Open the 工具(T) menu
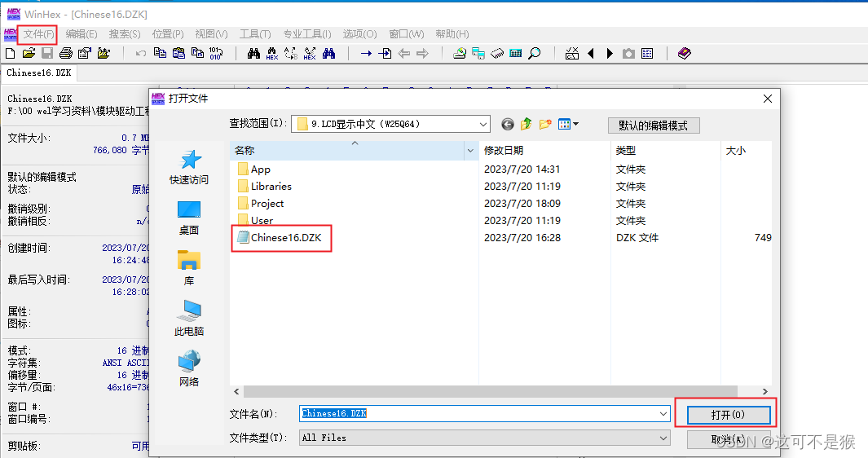 click(255, 33)
